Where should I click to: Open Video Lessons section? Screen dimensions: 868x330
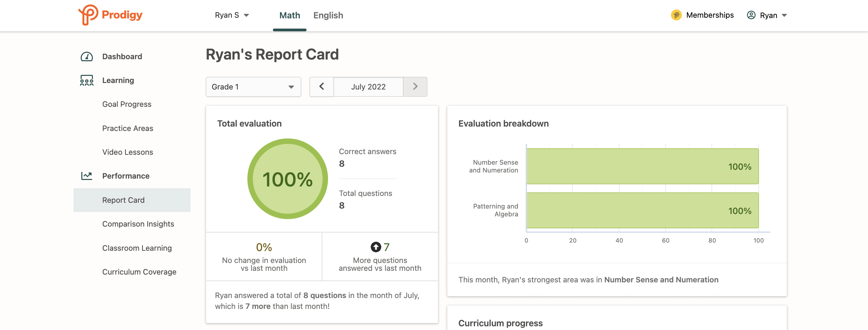128,152
